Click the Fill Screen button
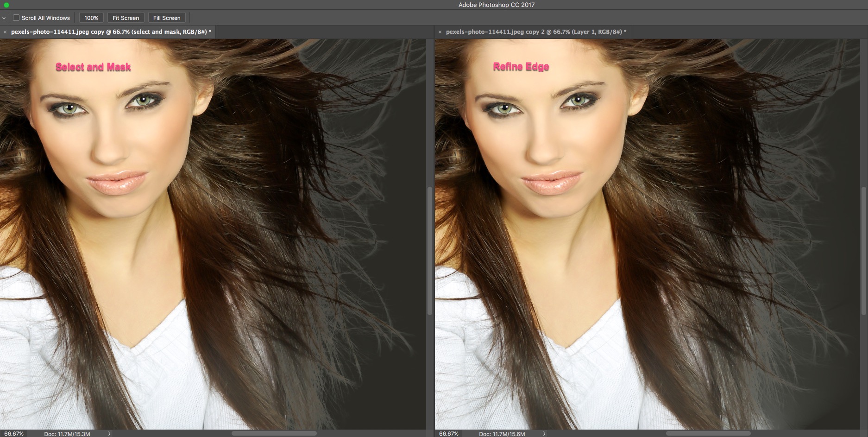Viewport: 868px width, 437px height. pyautogui.click(x=167, y=18)
